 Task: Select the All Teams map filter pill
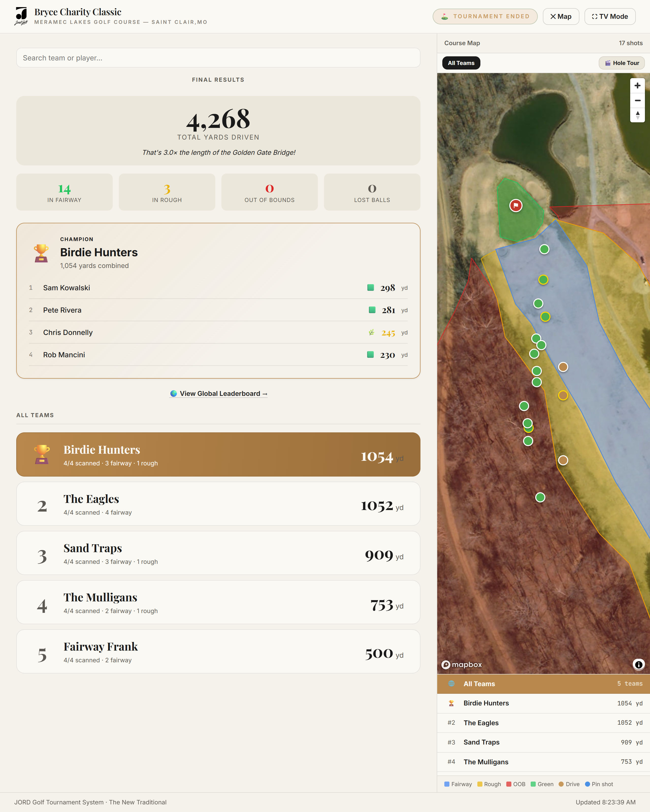click(x=461, y=63)
